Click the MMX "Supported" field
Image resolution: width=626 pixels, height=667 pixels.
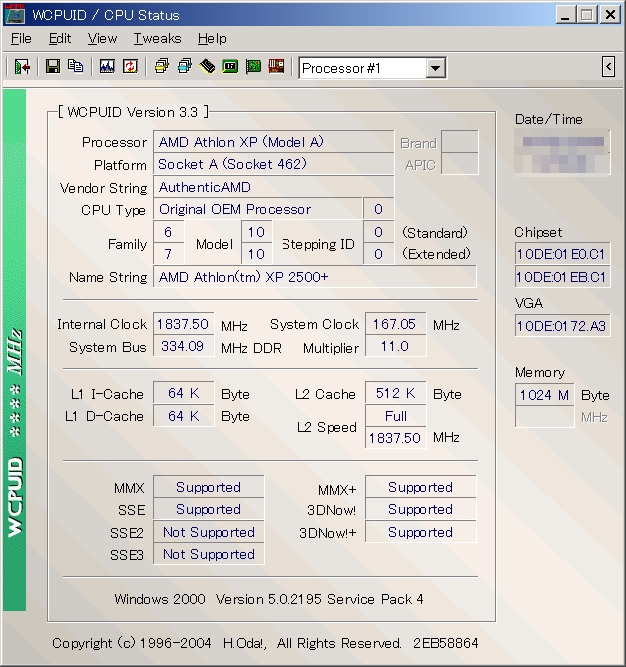tap(208, 487)
